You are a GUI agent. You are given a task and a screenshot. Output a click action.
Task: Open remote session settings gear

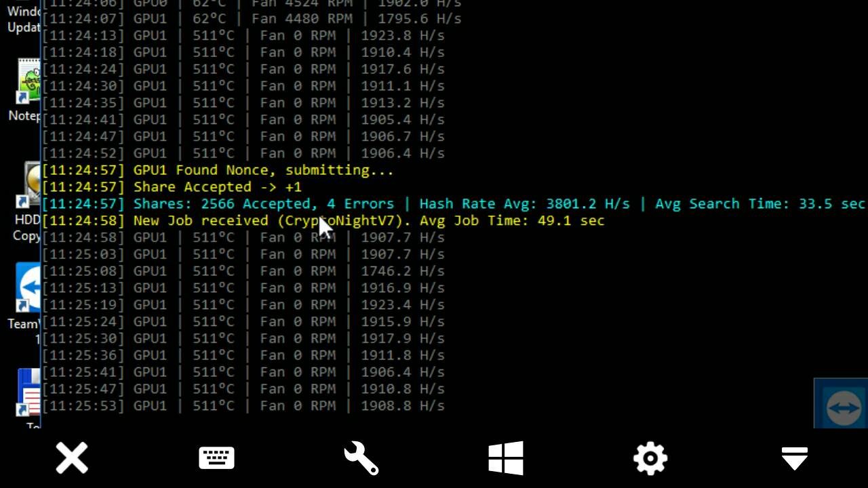click(x=650, y=458)
